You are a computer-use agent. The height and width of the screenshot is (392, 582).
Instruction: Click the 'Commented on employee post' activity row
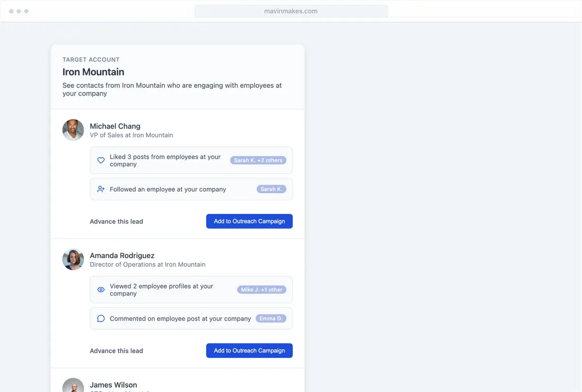pyautogui.click(x=180, y=319)
